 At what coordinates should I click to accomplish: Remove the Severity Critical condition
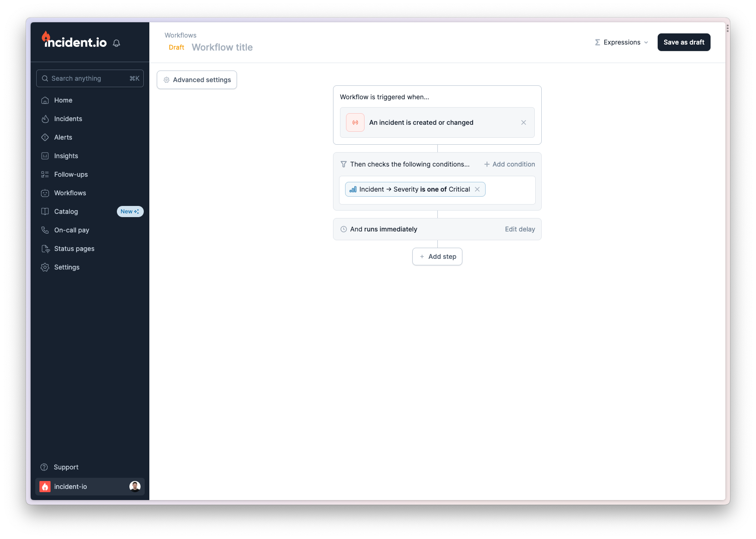pyautogui.click(x=477, y=189)
